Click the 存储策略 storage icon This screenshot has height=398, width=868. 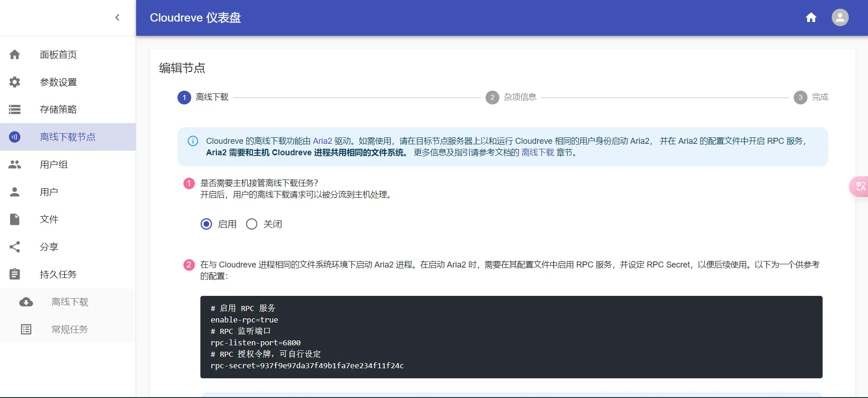tap(15, 109)
